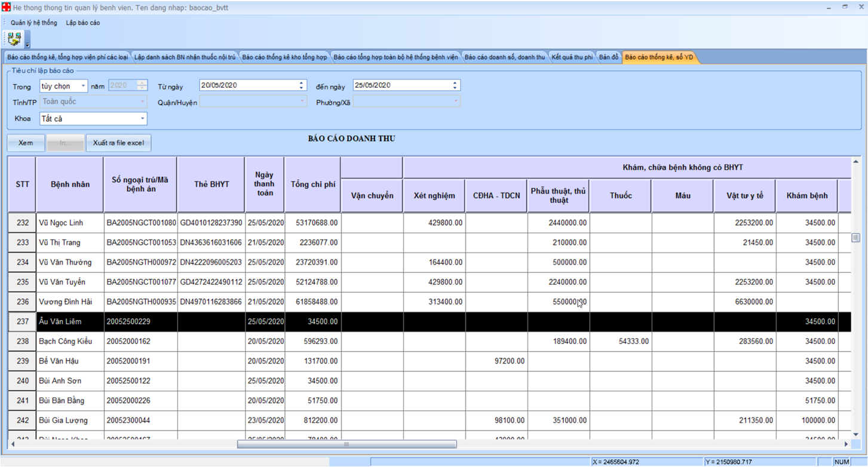Click the scroll right arrow of horizontal scrollbar
Viewport: 868px width, 467px height.
[846, 444]
